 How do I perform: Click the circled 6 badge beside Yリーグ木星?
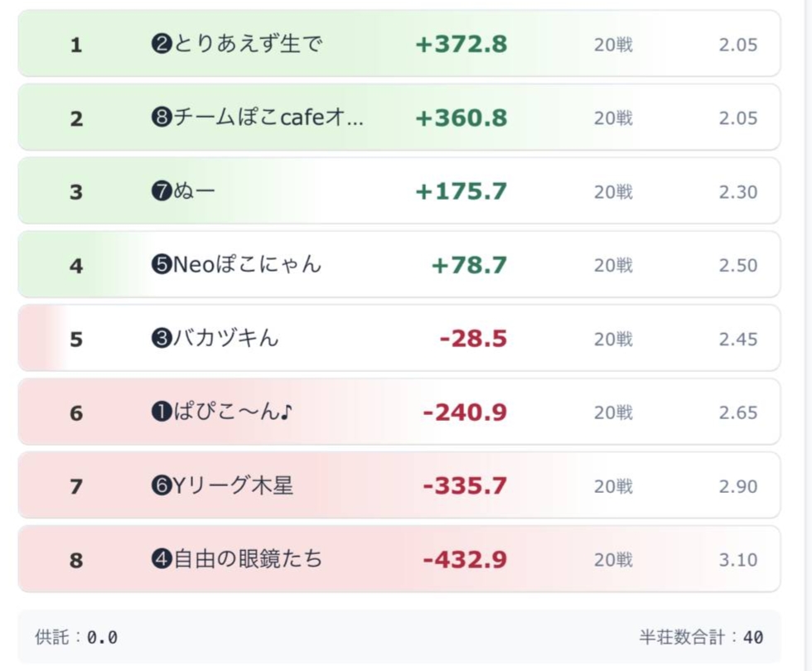161,486
